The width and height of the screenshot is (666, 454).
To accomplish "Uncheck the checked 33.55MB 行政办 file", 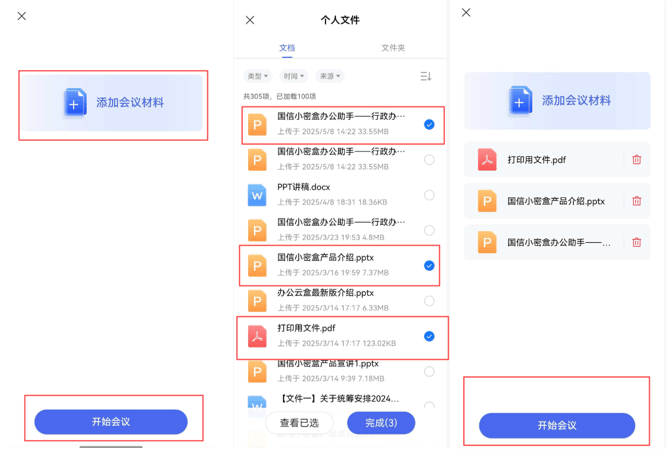I will (x=429, y=124).
